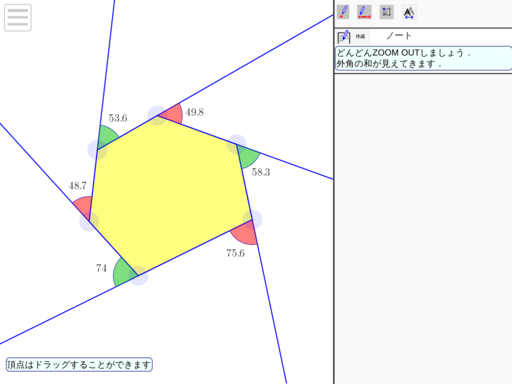Click the red 75.6 angle sector
Image resolution: width=512 pixels, height=384 pixels.
pyautogui.click(x=246, y=233)
